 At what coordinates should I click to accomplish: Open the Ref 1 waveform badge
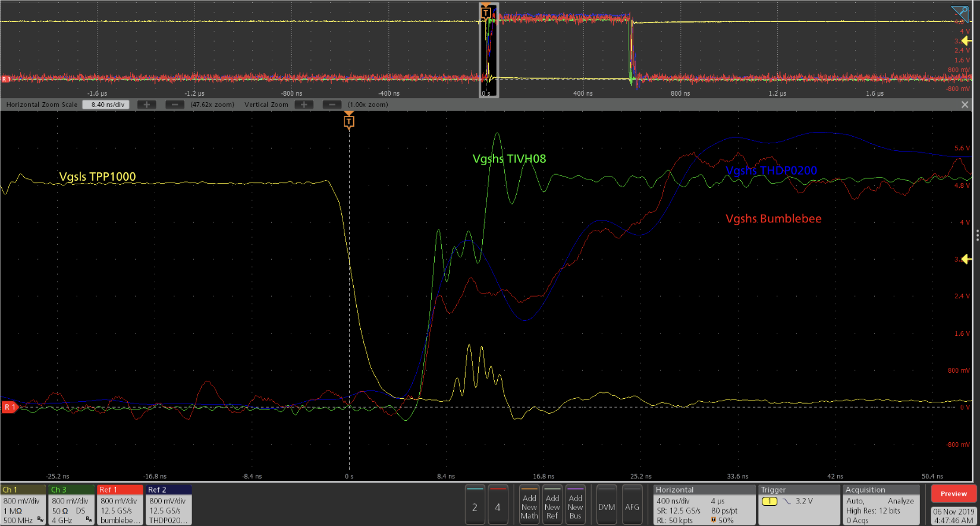point(120,505)
